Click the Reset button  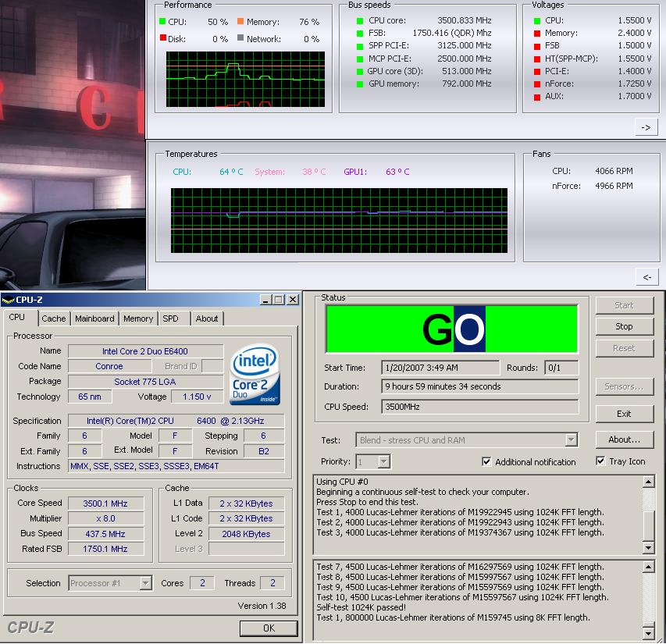(x=624, y=348)
